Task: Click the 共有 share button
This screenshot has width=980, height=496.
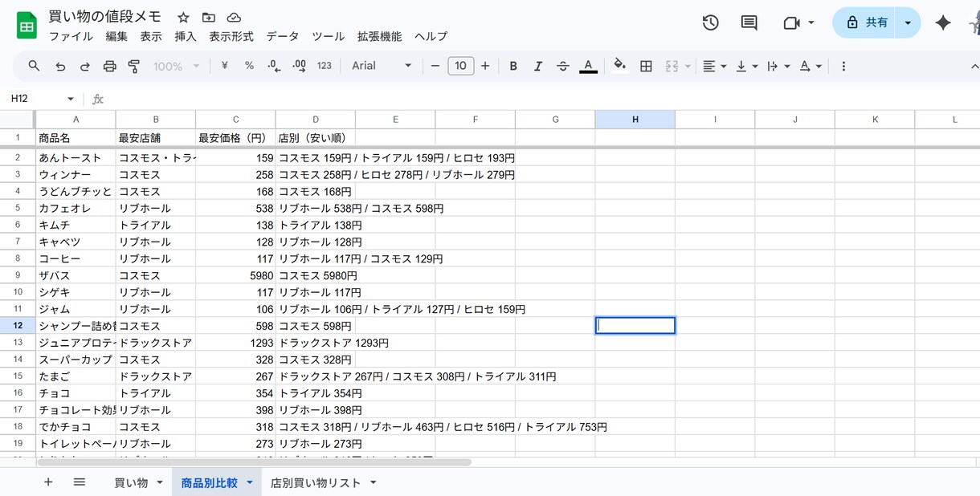Action: click(866, 22)
